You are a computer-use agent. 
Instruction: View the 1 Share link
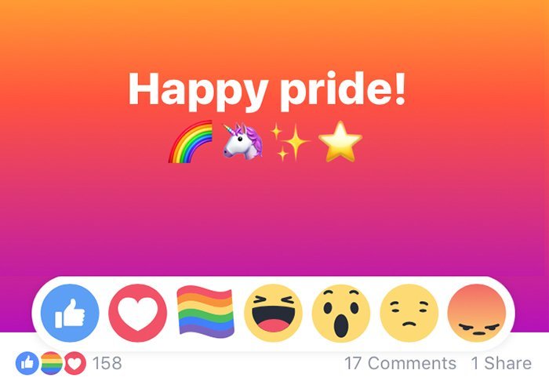click(x=501, y=363)
